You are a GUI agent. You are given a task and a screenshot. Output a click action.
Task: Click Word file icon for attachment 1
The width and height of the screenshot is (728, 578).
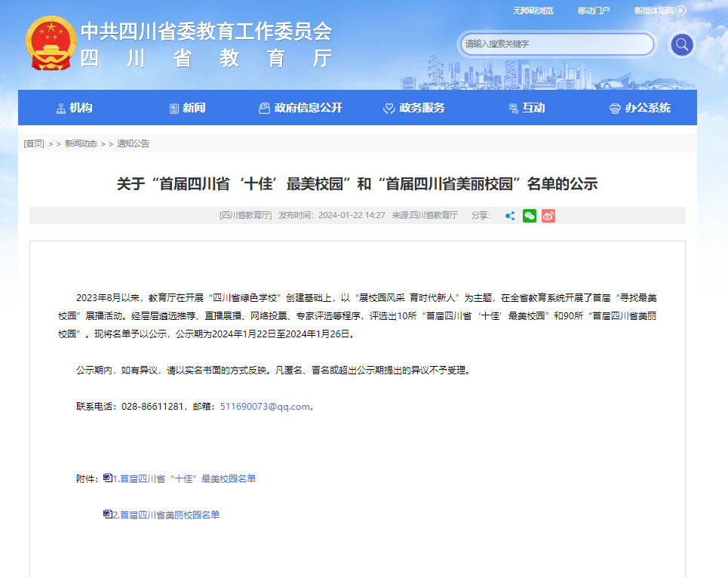tap(108, 478)
